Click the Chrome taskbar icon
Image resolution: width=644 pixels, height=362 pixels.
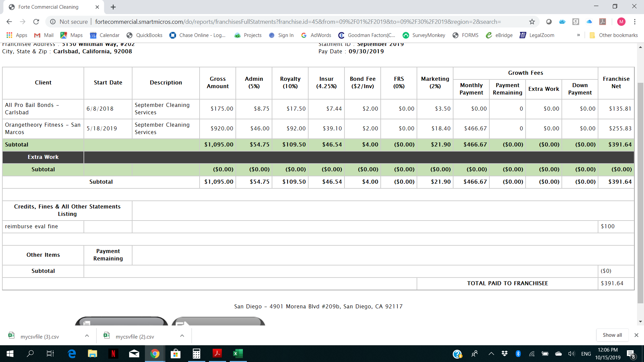tap(155, 354)
